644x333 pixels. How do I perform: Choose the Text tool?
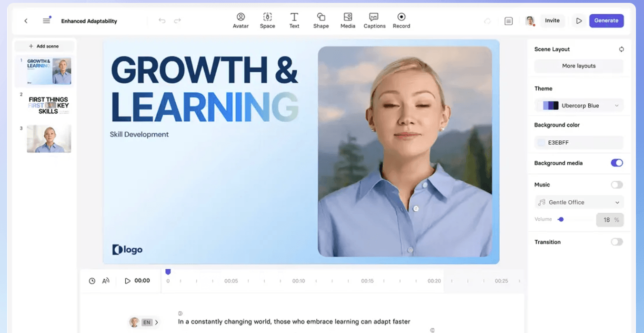coord(294,20)
